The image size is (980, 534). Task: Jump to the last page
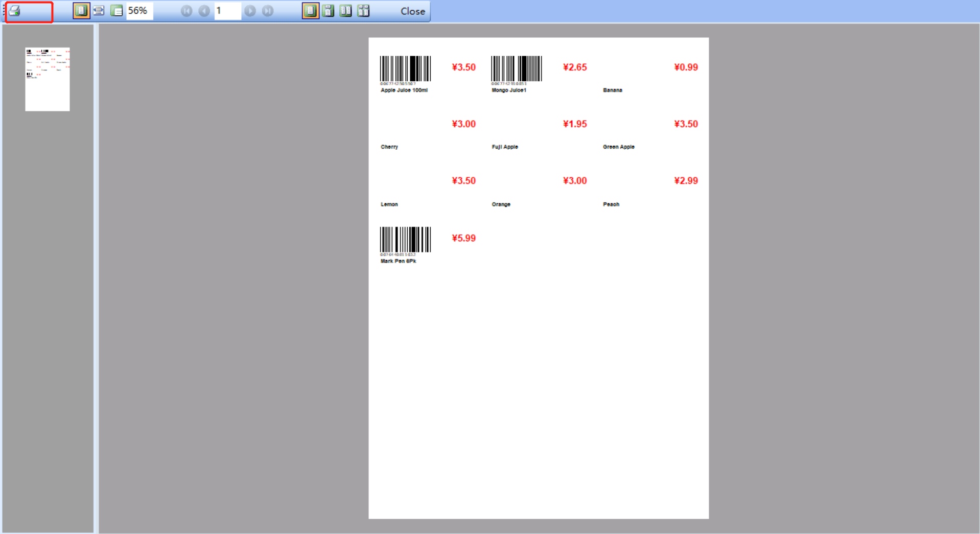267,10
